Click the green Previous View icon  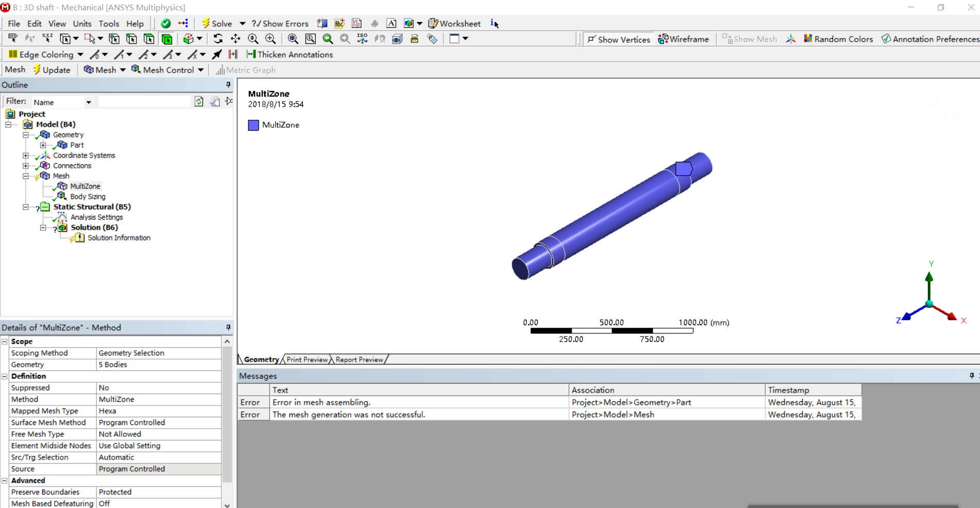click(328, 39)
